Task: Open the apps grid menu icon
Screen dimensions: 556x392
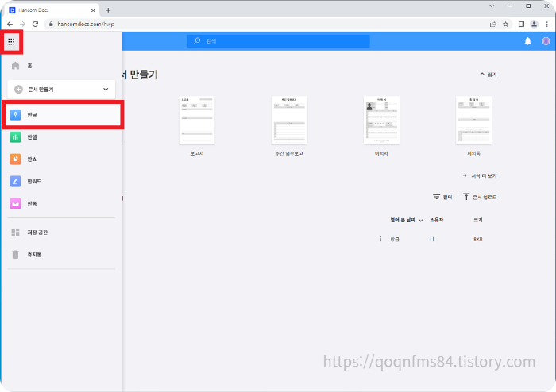Action: click(11, 42)
